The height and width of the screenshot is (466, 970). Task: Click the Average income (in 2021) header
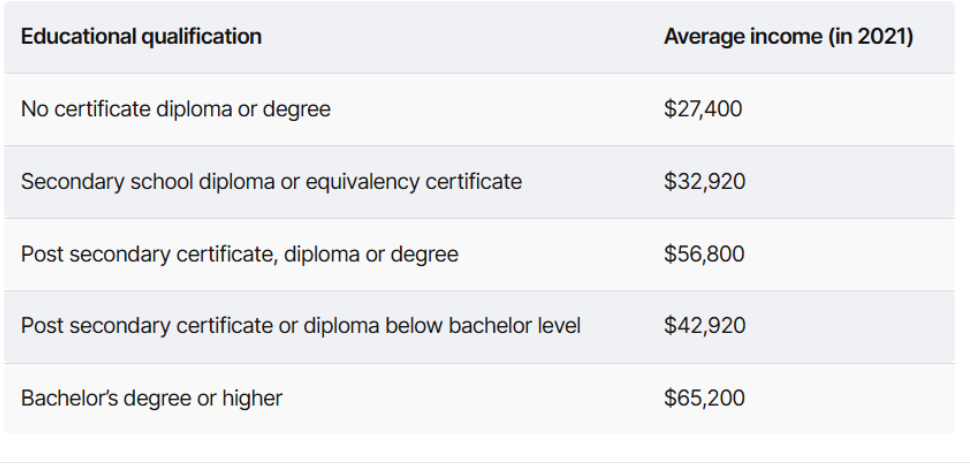point(789,37)
